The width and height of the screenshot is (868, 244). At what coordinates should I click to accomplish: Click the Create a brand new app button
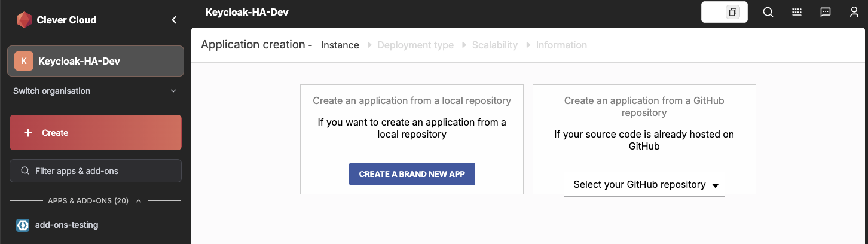click(x=412, y=174)
